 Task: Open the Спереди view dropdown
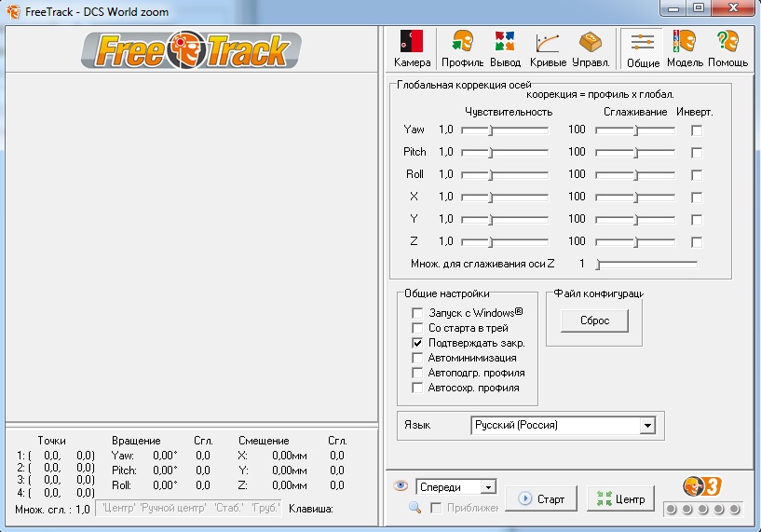tap(455, 487)
